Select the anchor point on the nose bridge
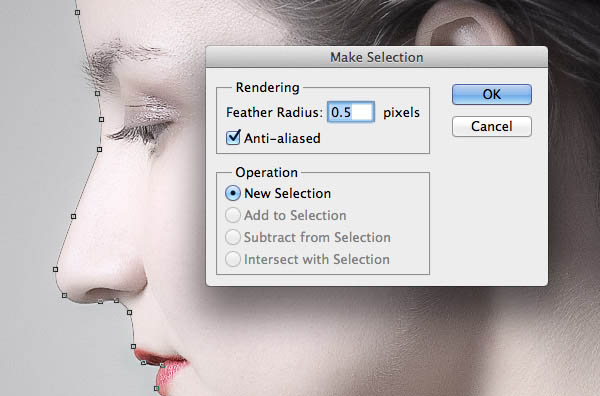 (x=73, y=217)
